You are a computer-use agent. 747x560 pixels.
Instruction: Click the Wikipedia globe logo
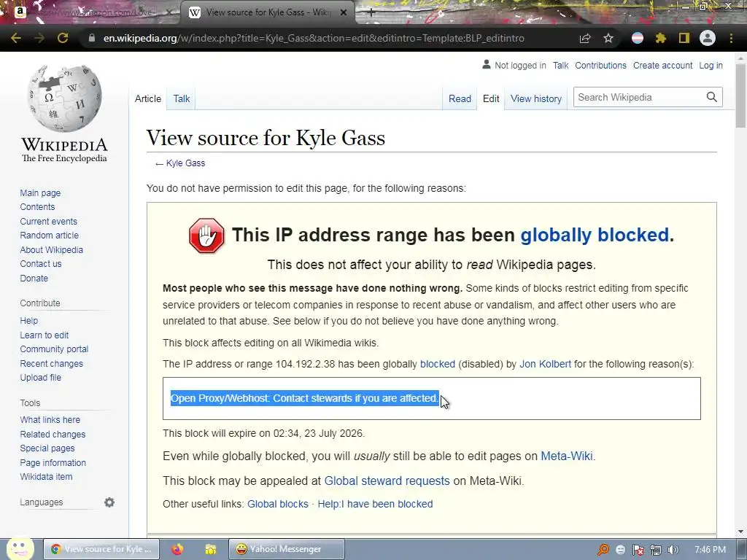[64, 98]
